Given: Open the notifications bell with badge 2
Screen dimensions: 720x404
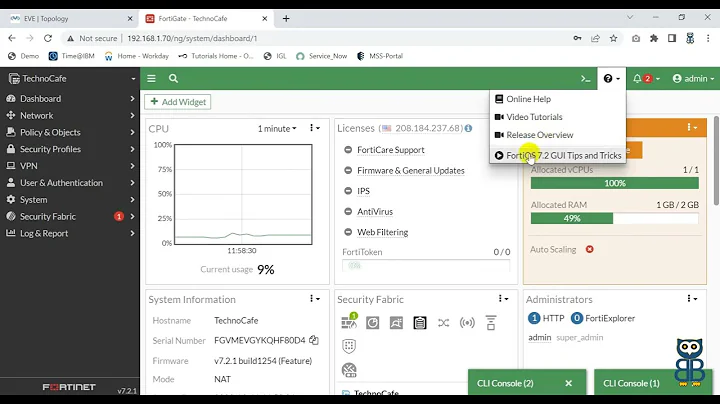Looking at the screenshot, I should tap(646, 79).
